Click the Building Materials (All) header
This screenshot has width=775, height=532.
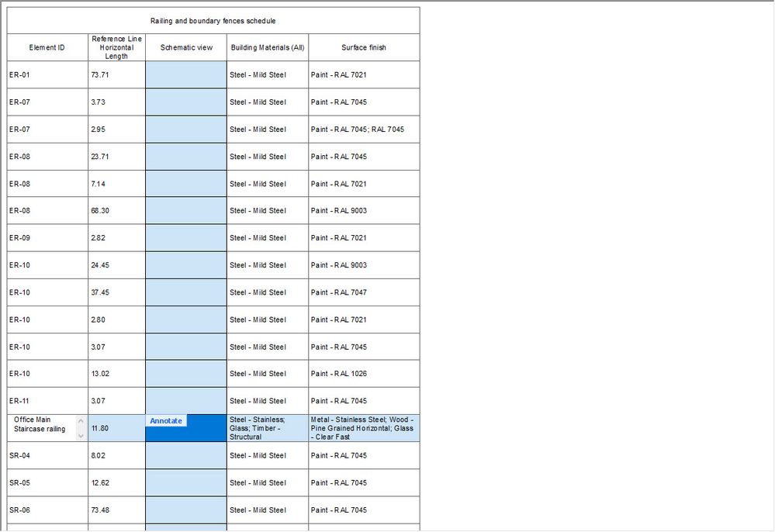pos(268,48)
